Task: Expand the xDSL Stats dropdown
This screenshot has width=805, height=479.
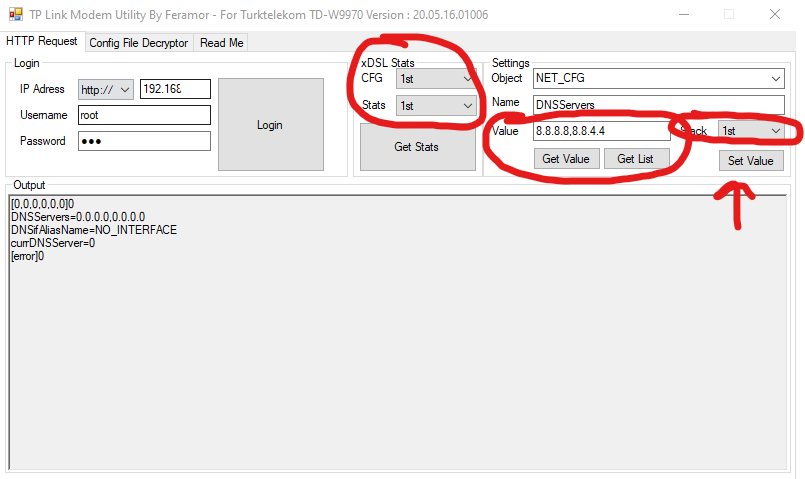Action: 436,106
